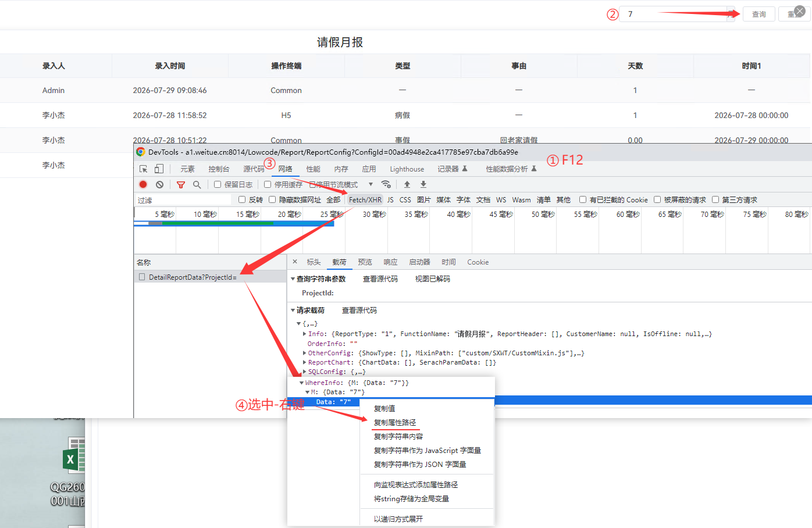Filter requests by 全部 all types

point(333,199)
